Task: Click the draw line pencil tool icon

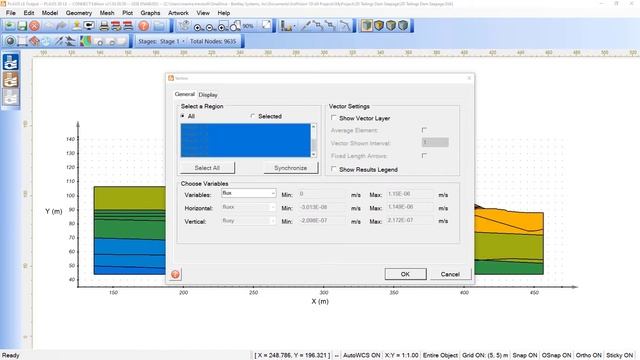Action: pyautogui.click(x=306, y=26)
